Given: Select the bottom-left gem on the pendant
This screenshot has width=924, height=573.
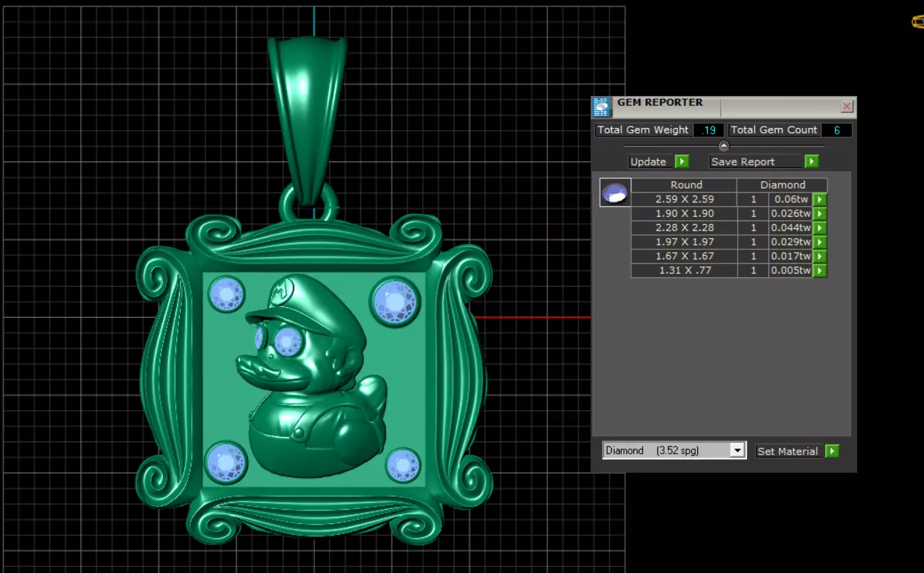Looking at the screenshot, I should (226, 463).
